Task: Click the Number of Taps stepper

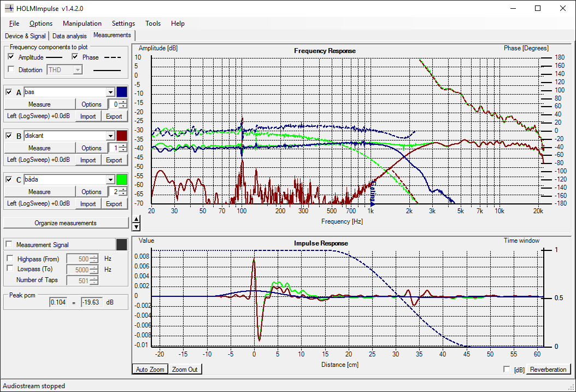Action: coord(94,280)
